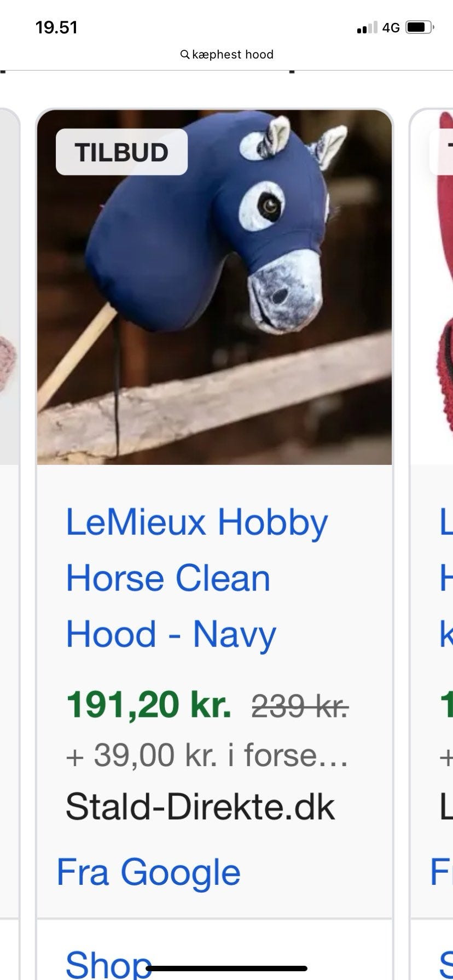Viewport: 453px width, 980px height.
Task: Tap the search magnifier icon
Action: pyautogui.click(x=185, y=55)
